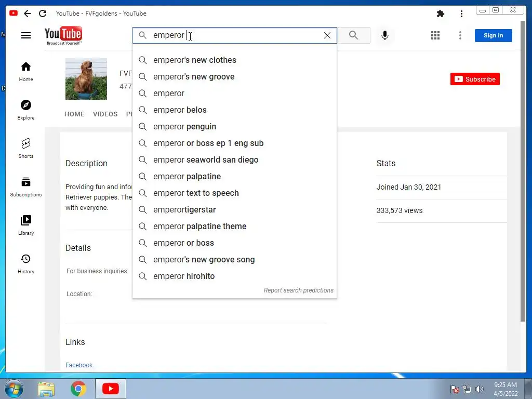Click the browser back arrow
Viewport: 532px width, 399px height.
(x=28, y=14)
